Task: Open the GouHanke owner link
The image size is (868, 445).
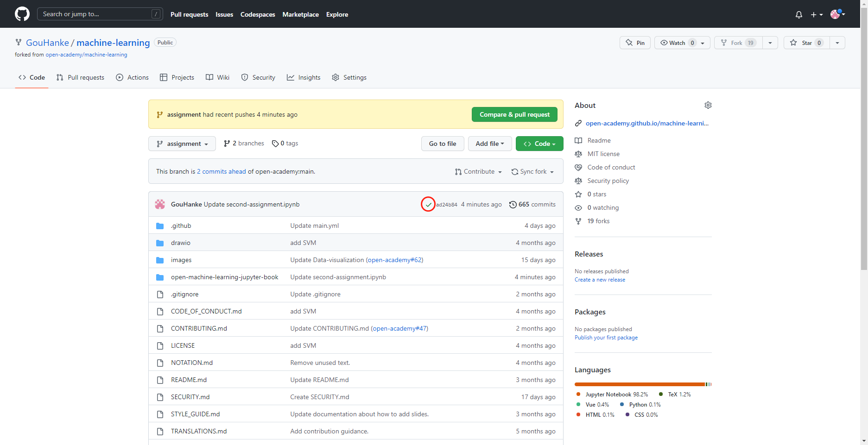Action: tap(47, 43)
